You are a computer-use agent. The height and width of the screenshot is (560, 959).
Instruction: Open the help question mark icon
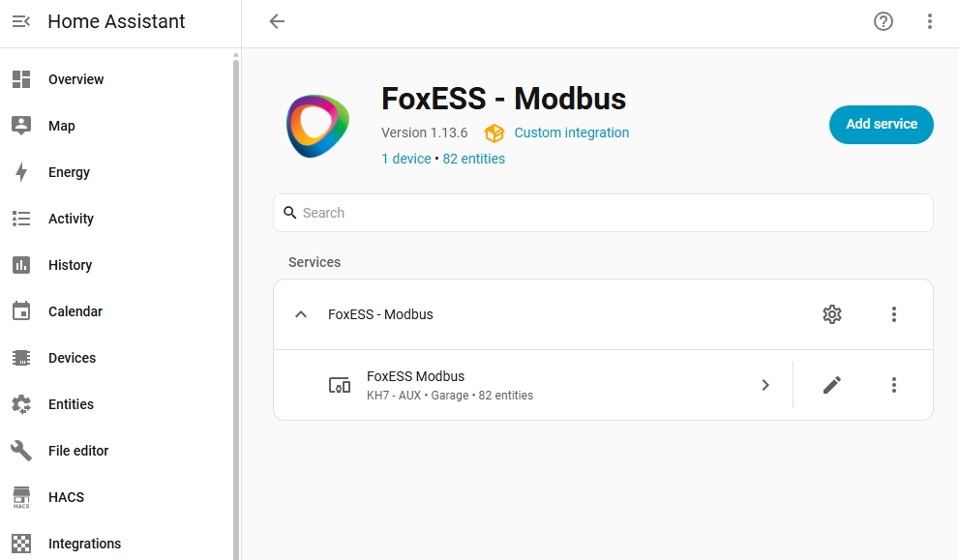click(x=884, y=21)
